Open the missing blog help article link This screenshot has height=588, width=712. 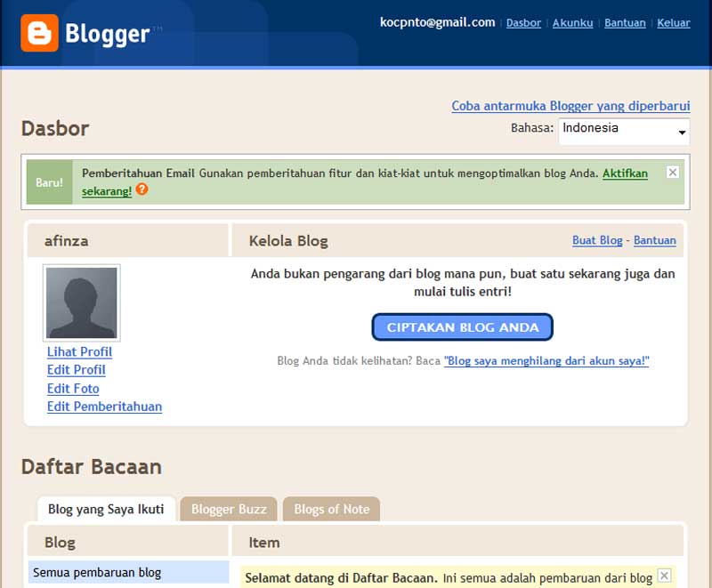[546, 360]
